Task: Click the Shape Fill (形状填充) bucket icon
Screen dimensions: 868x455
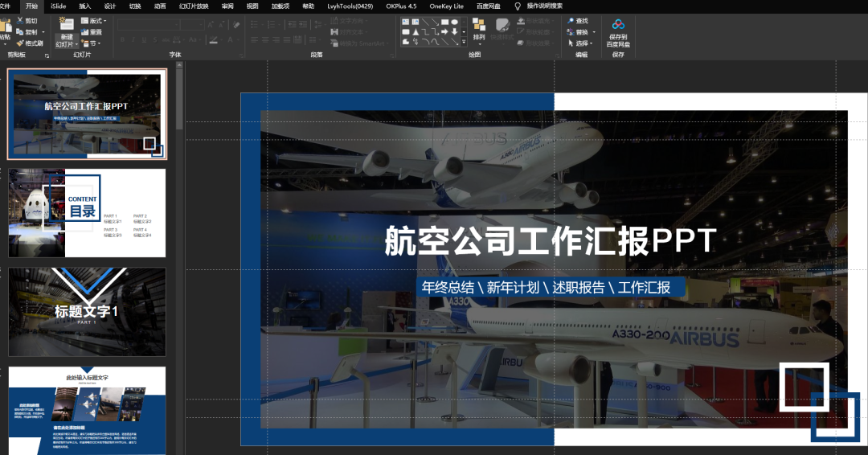Action: [521, 20]
